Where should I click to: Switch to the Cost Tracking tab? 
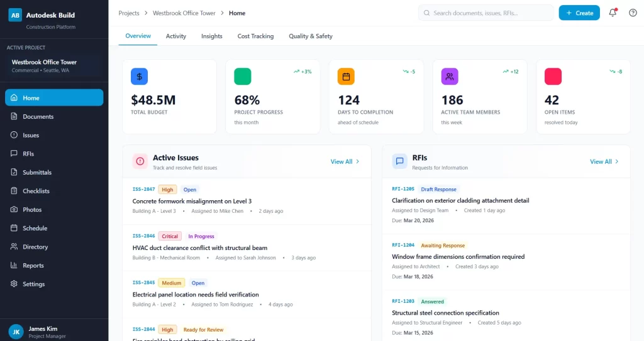click(x=255, y=36)
